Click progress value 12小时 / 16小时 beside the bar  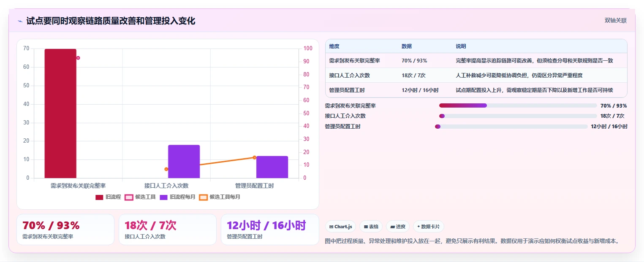tap(609, 127)
